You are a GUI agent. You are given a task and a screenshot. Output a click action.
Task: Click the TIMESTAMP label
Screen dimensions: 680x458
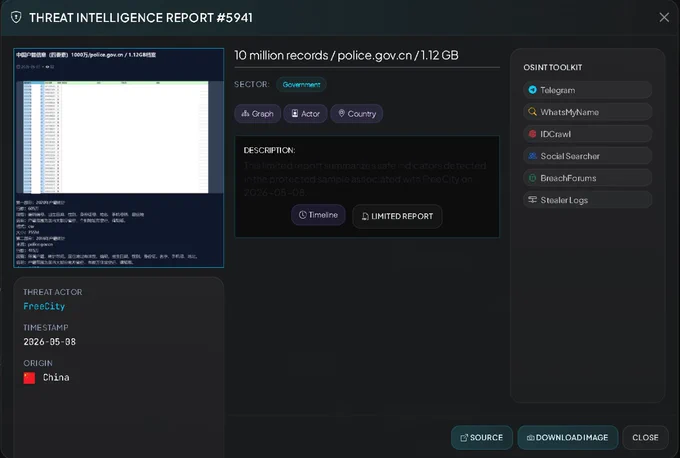click(x=46, y=327)
